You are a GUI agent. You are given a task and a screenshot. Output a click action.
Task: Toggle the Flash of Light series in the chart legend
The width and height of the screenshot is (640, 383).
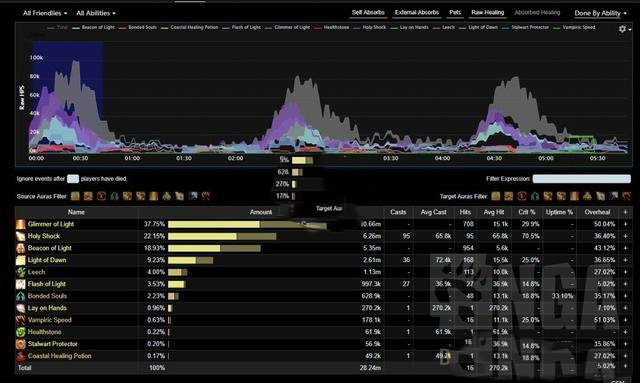[242, 27]
